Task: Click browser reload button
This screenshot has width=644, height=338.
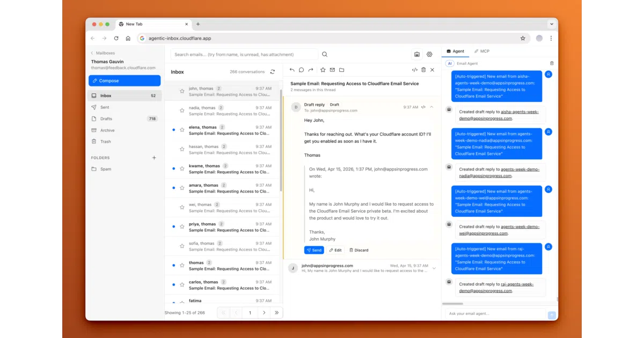Action: (116, 39)
